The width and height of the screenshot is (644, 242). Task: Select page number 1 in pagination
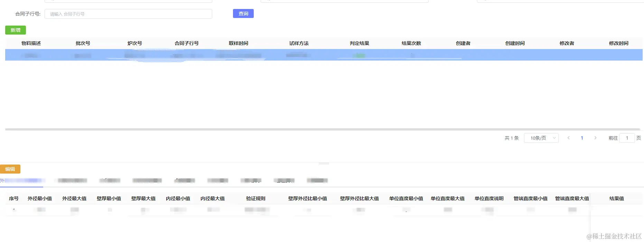point(582,138)
